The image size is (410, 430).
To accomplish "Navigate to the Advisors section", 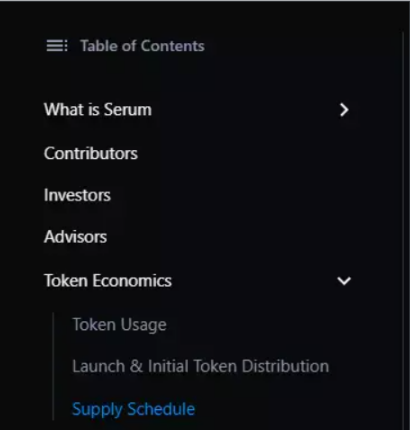I will (x=75, y=237).
